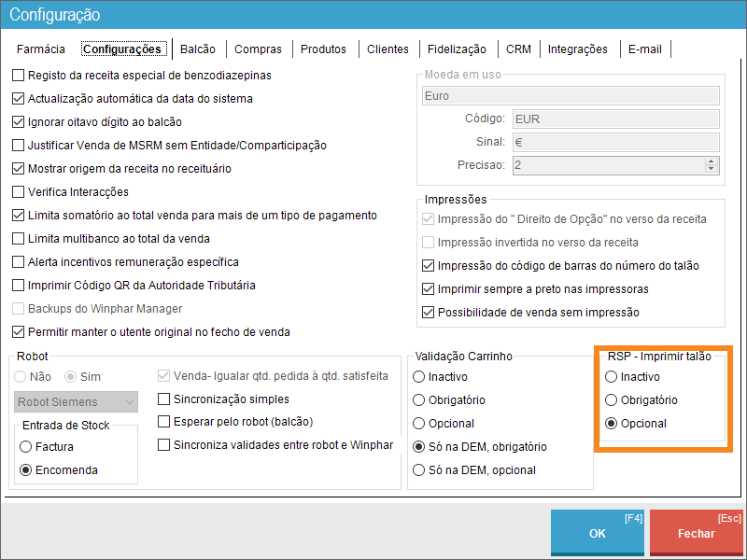
Task: Check Sincronização simples option
Action: [164, 399]
